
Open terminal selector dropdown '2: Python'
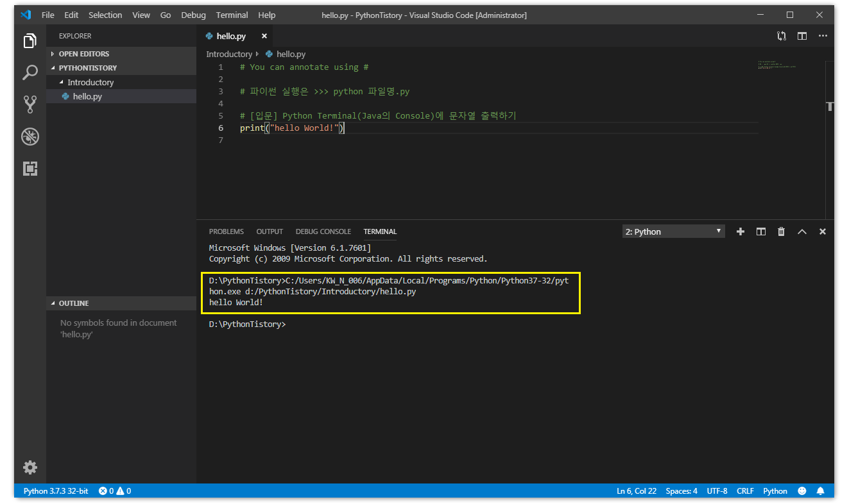673,231
